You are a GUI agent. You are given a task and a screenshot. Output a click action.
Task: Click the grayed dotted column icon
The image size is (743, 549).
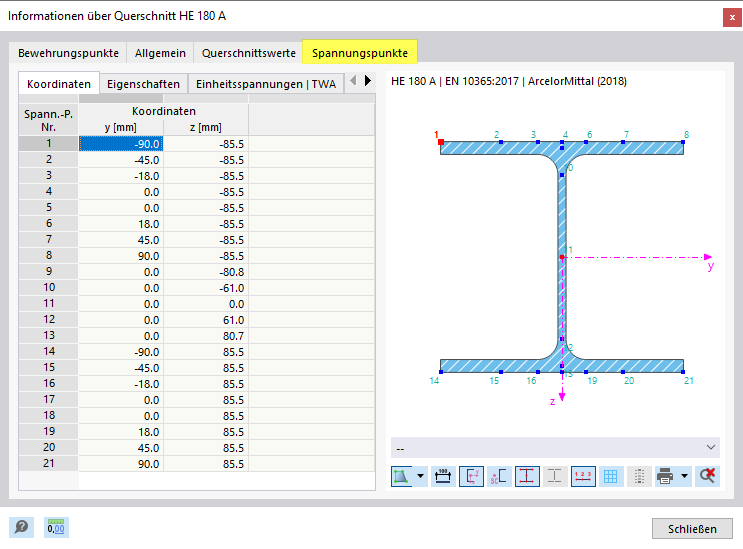[639, 476]
